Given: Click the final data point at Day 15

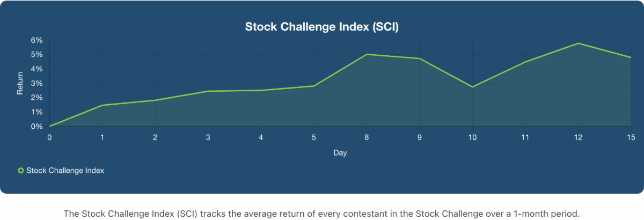Looking at the screenshot, I should [631, 57].
